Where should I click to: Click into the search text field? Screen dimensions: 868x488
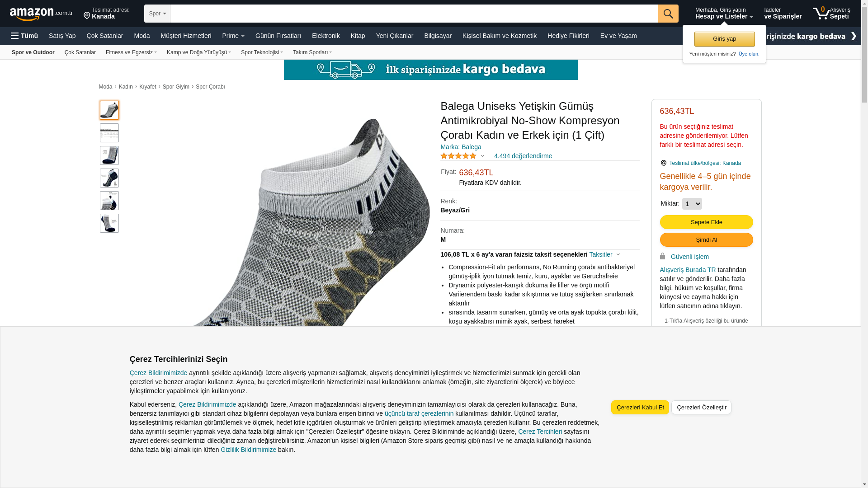[414, 14]
